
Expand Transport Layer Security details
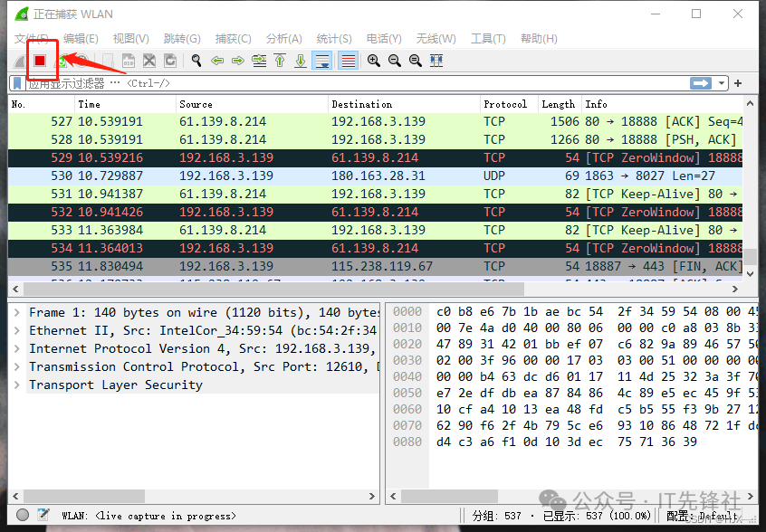(x=17, y=385)
